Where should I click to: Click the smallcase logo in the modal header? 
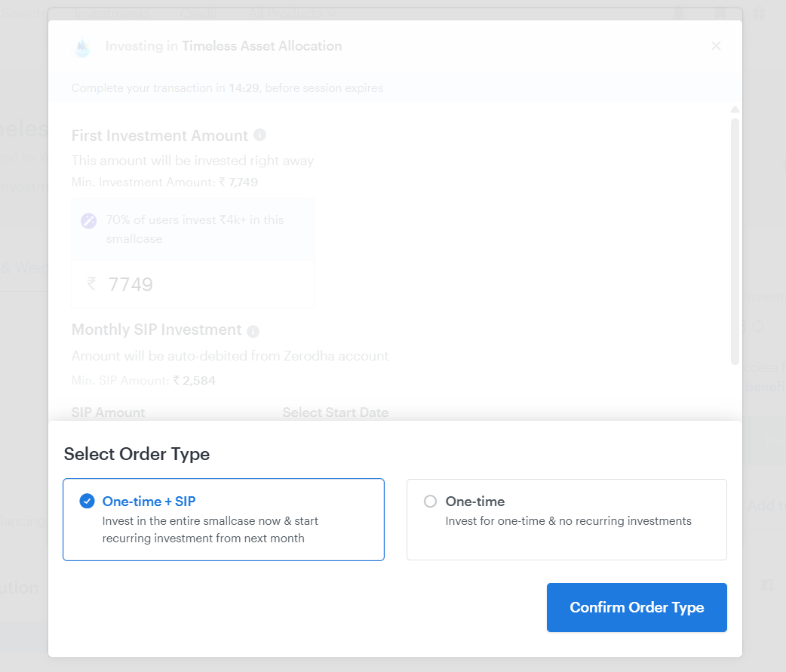click(x=82, y=48)
